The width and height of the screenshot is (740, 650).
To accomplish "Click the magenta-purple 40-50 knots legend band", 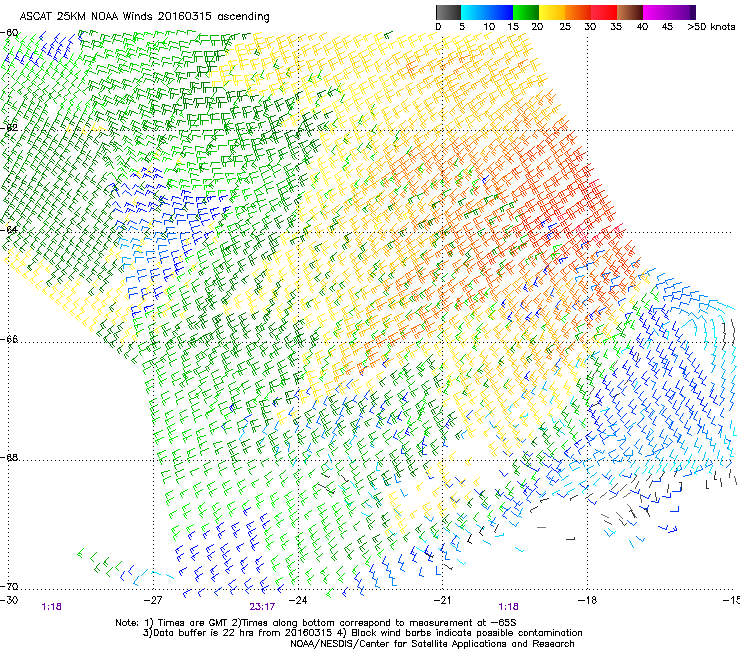I will 669,12.
